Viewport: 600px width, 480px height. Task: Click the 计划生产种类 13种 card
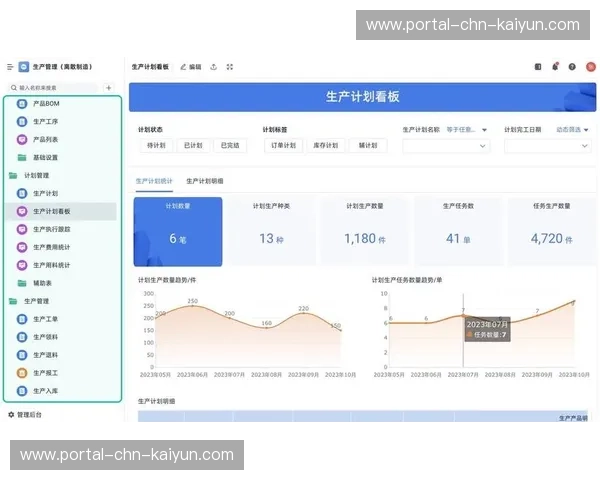(x=271, y=232)
